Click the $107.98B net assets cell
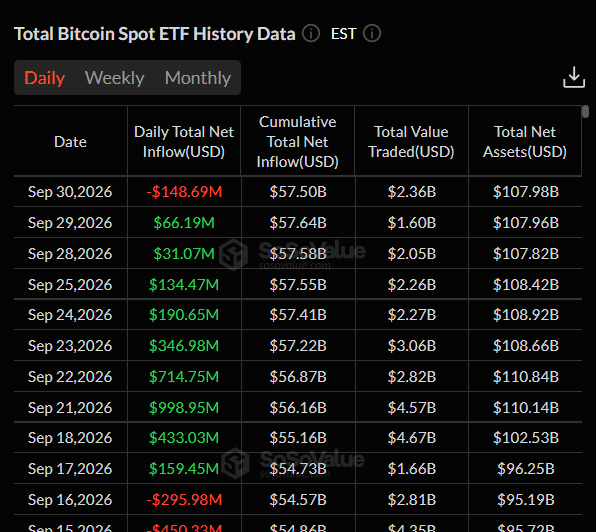 [x=526, y=192]
